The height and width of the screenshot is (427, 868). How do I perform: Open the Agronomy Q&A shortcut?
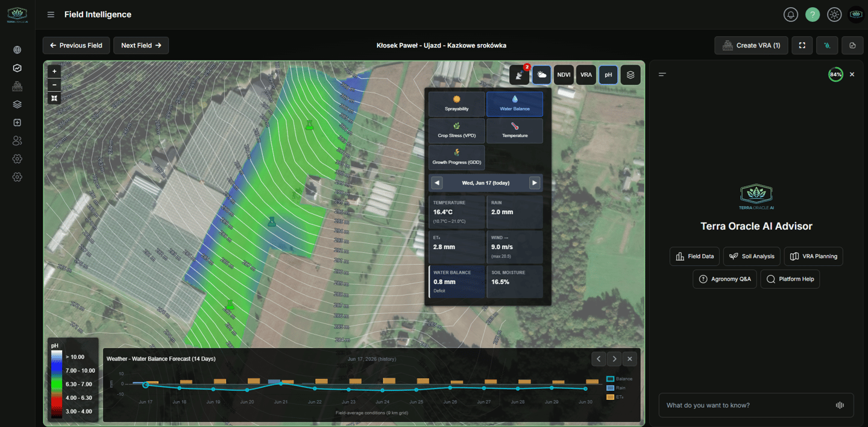tap(725, 279)
